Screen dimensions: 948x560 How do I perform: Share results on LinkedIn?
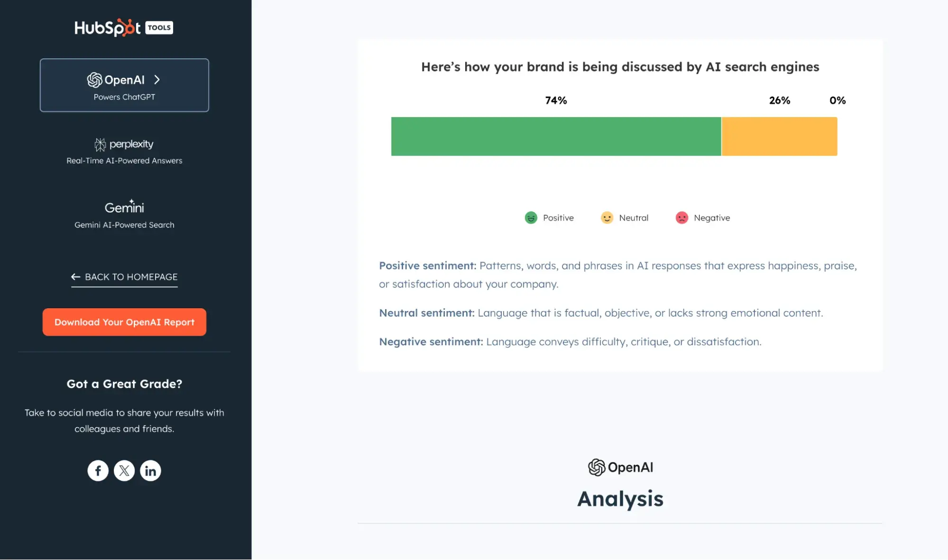[150, 471]
